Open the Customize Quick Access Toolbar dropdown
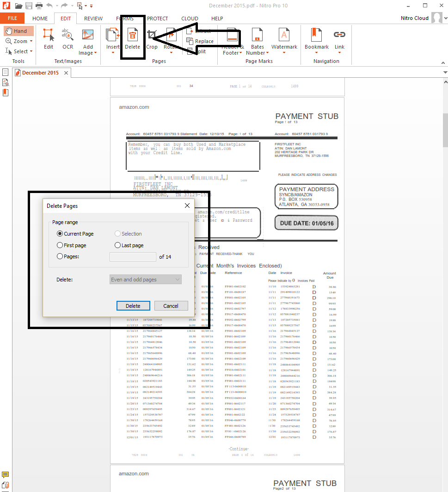Screen dimensions: 448x492 (x=91, y=6)
